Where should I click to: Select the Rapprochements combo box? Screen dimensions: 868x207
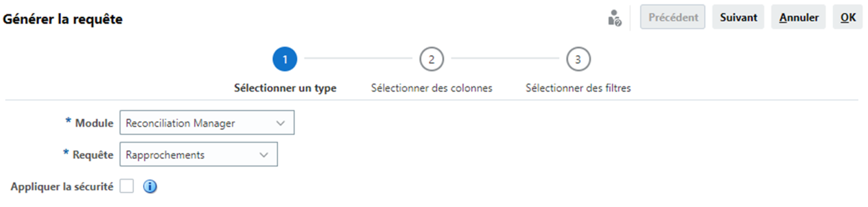(199, 154)
